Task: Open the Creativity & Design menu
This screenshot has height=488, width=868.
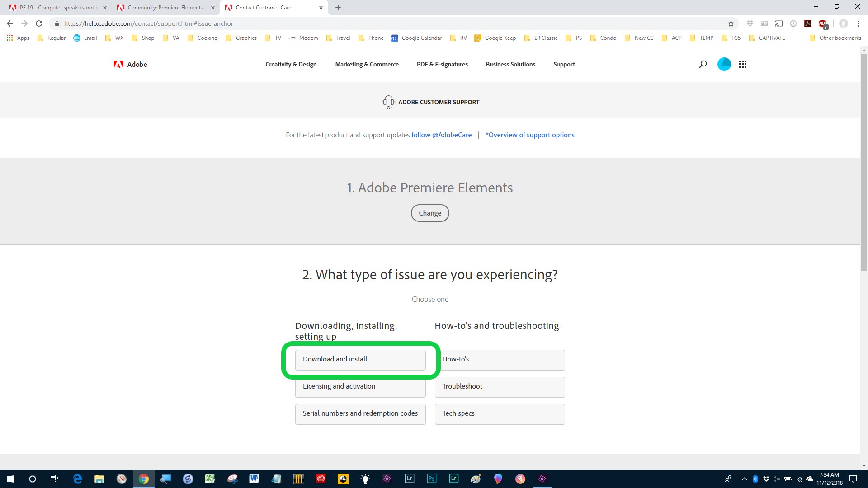Action: click(291, 65)
